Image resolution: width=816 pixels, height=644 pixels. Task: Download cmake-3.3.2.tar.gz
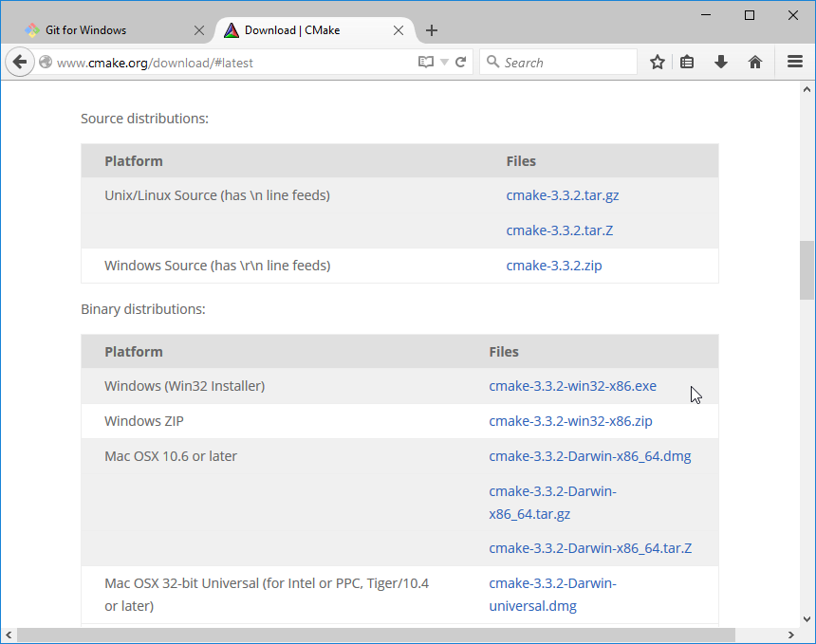click(563, 195)
